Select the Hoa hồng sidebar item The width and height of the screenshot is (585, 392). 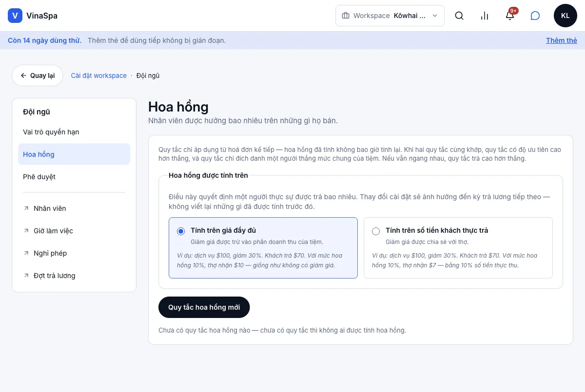[x=74, y=154]
